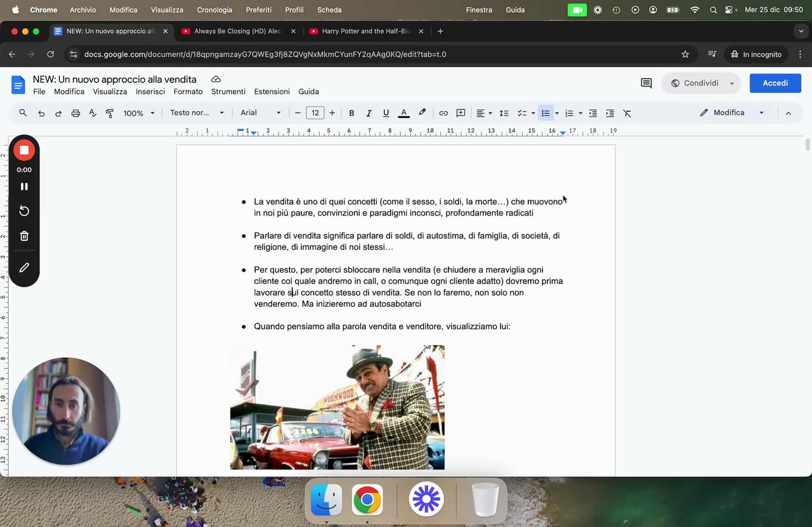Image resolution: width=812 pixels, height=527 pixels.
Task: Open the Modifica editing mode dropdown
Action: pos(732,113)
